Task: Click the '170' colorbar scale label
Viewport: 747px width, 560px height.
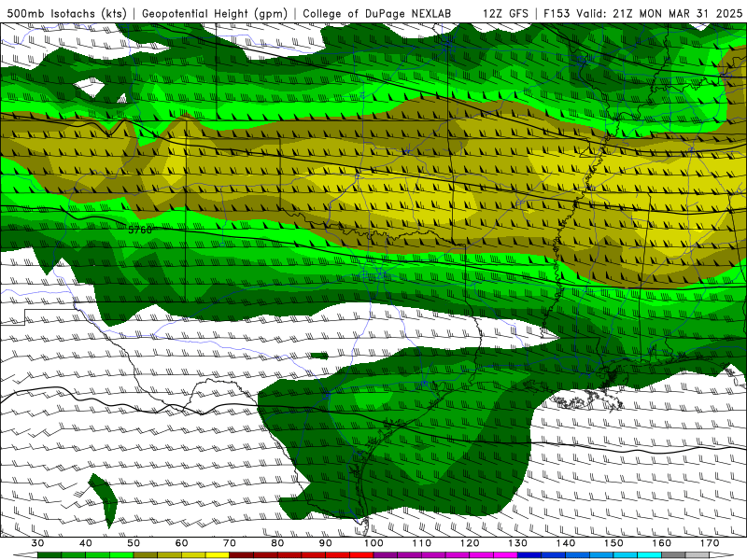Action: tap(710, 543)
